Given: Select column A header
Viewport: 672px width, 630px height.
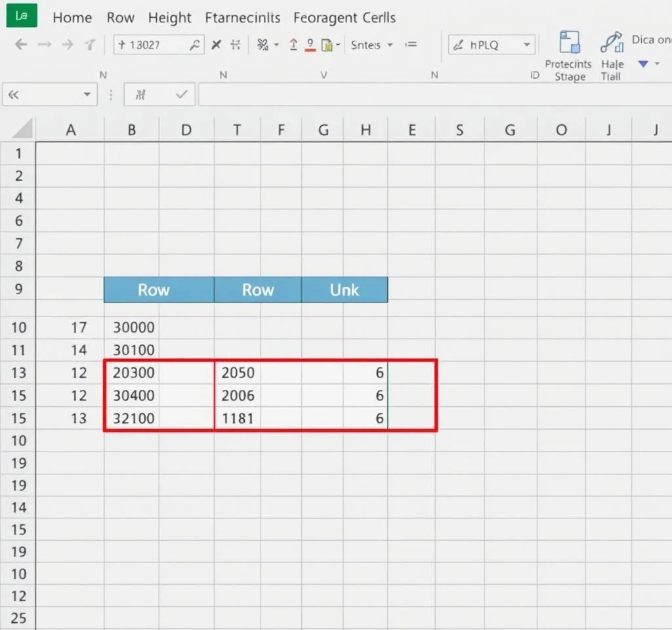Looking at the screenshot, I should [x=70, y=130].
